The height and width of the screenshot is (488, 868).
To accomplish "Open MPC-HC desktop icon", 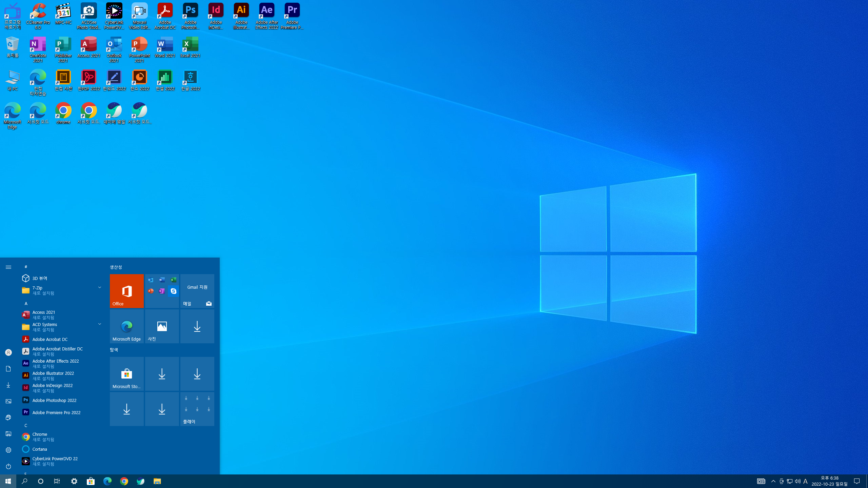I will coord(63,14).
